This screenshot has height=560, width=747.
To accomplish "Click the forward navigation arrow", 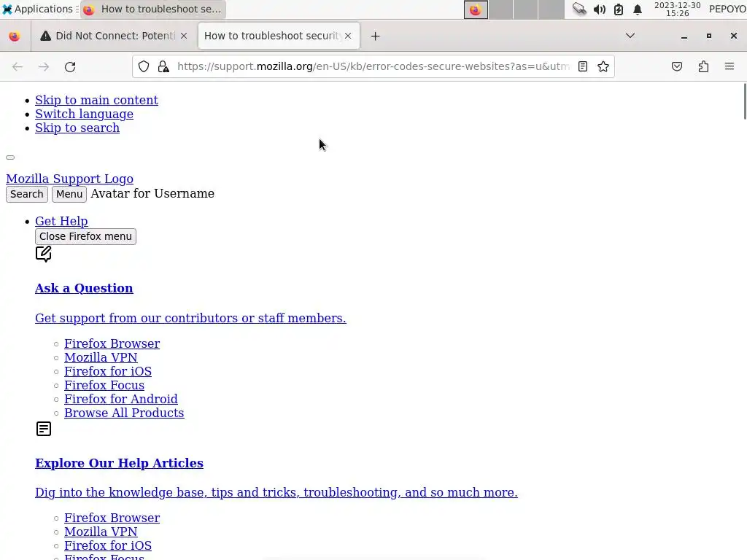I will (x=44, y=66).
